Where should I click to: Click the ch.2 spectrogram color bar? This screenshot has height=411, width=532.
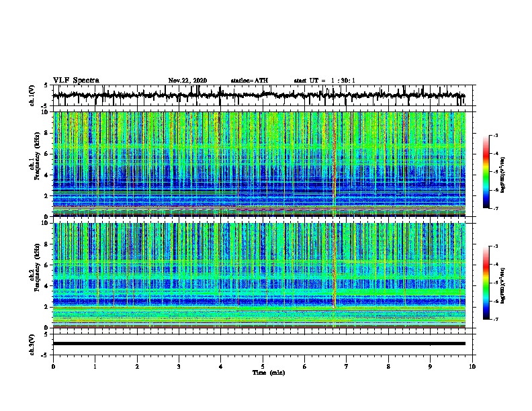[x=486, y=283]
